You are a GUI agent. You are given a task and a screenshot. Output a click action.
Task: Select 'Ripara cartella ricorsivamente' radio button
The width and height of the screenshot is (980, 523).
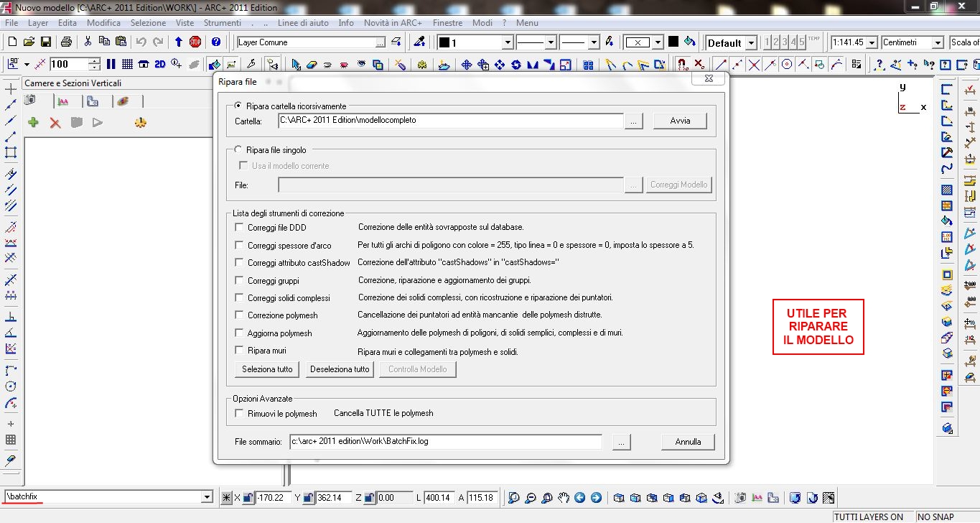click(238, 106)
